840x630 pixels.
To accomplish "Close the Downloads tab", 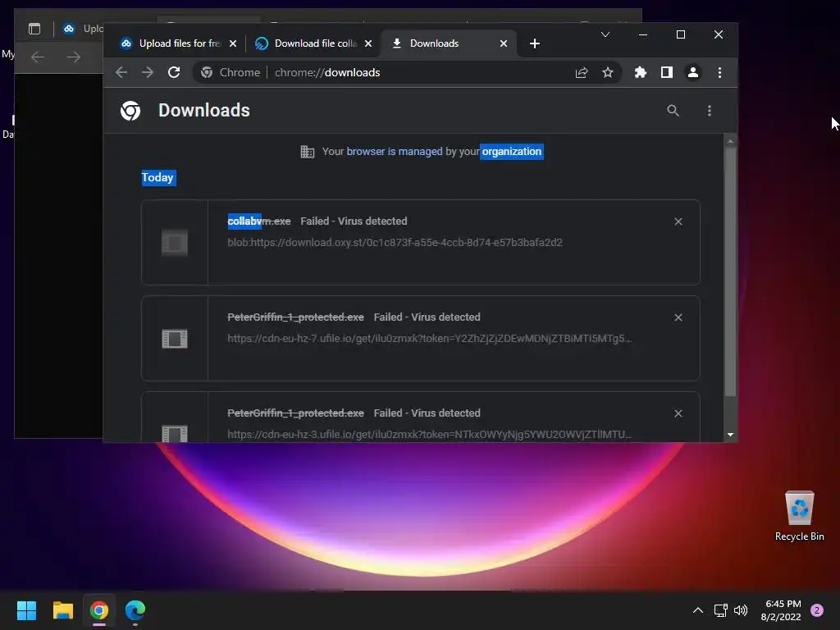I will coord(504,43).
